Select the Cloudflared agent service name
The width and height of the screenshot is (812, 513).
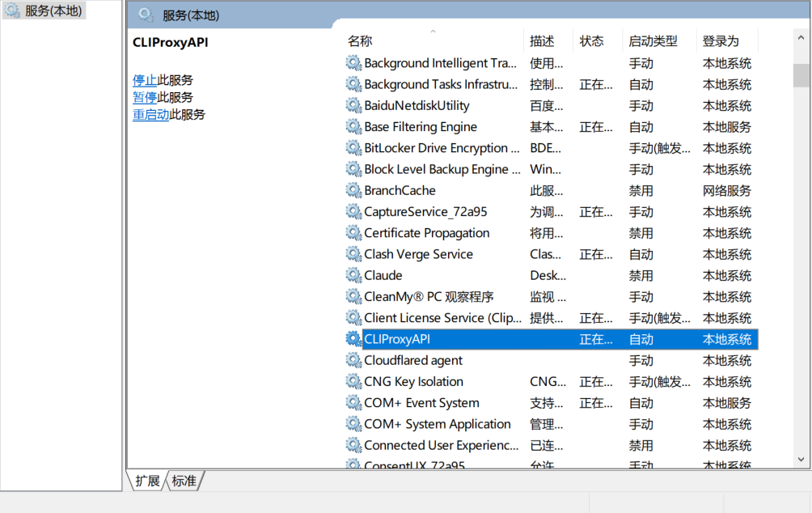(413, 361)
